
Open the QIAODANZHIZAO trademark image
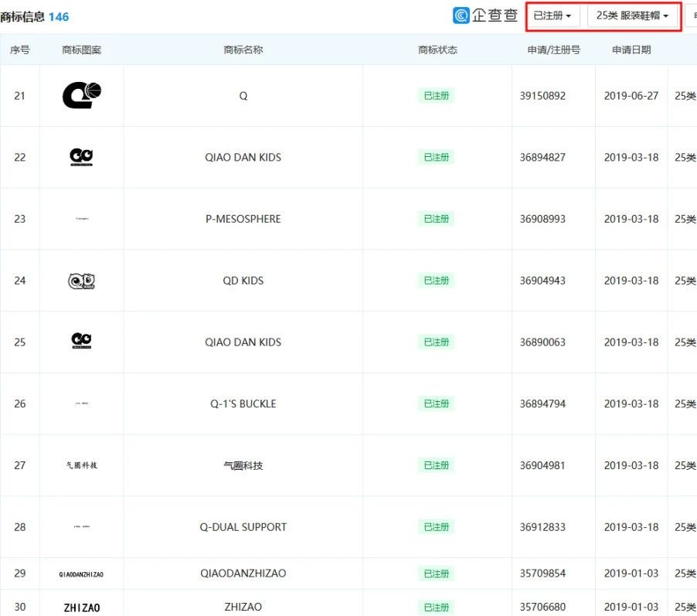pyautogui.click(x=81, y=574)
